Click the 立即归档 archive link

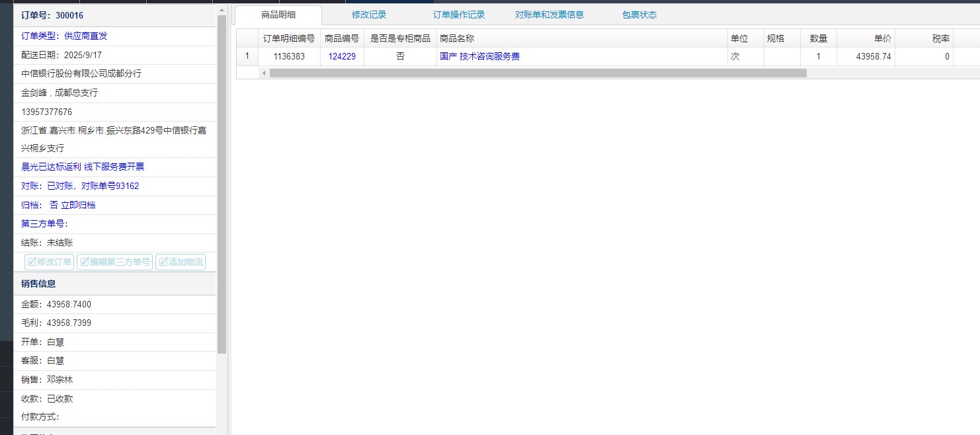click(x=78, y=205)
